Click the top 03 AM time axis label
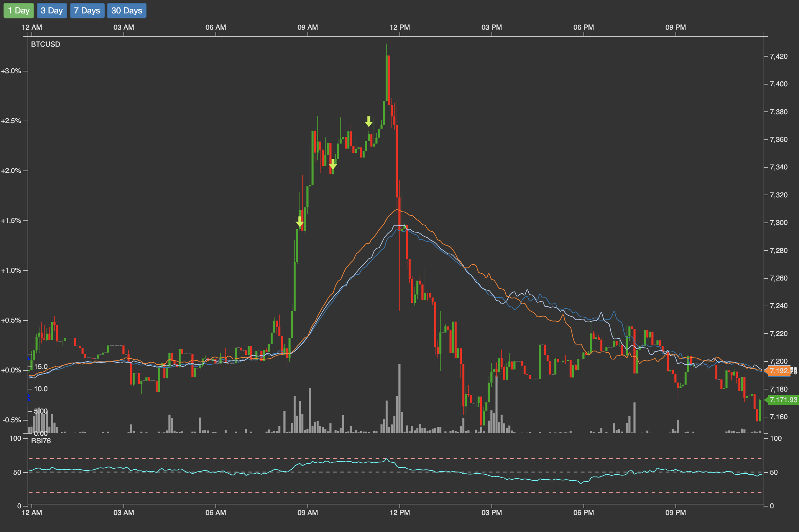 tap(124, 27)
